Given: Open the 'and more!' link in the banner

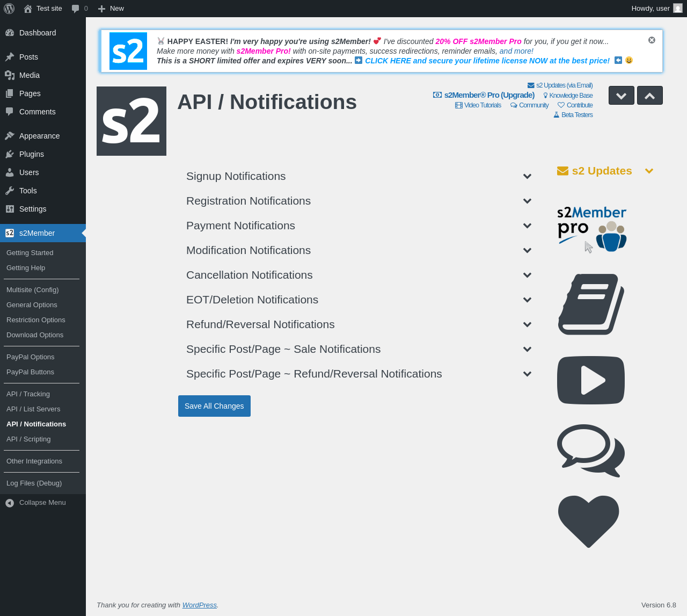Looking at the screenshot, I should (x=516, y=51).
